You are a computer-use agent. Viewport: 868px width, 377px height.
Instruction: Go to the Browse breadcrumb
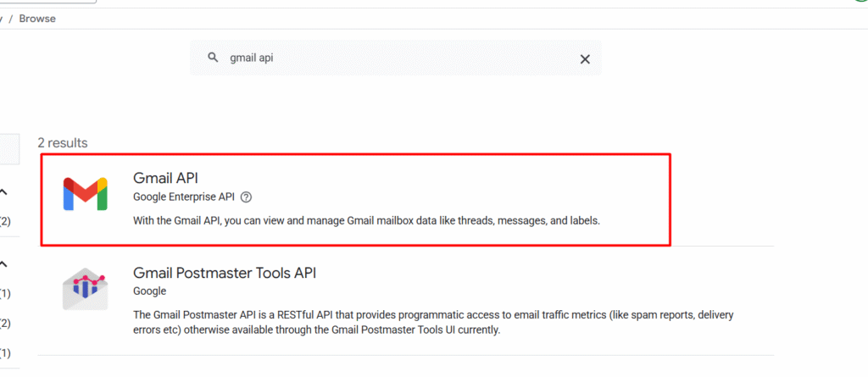(x=37, y=18)
